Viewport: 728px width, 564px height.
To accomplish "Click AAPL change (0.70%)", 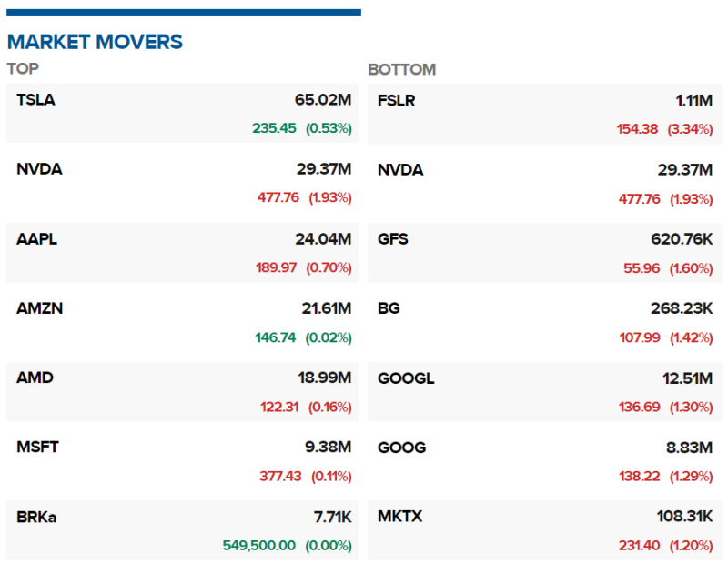I will point(329,267).
